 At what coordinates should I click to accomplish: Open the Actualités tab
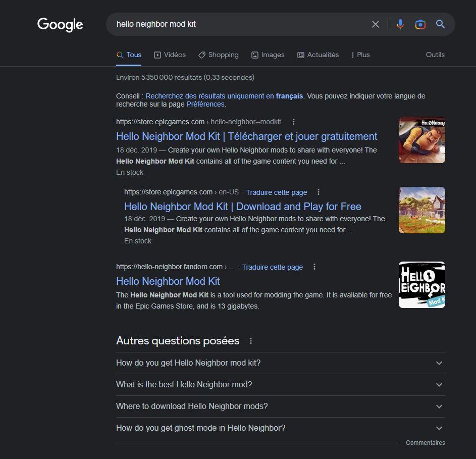tap(318, 55)
